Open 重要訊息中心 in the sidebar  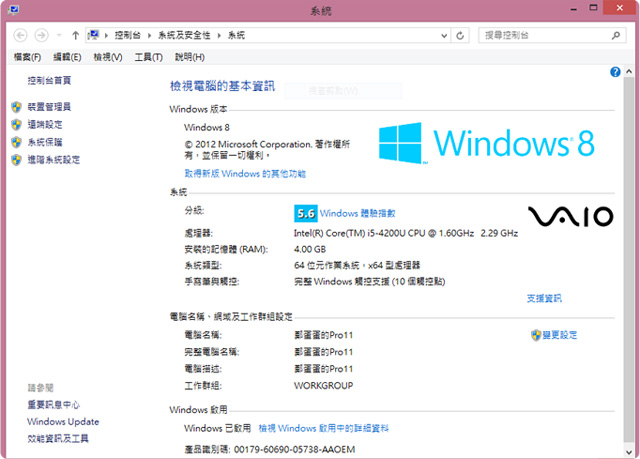[53, 405]
